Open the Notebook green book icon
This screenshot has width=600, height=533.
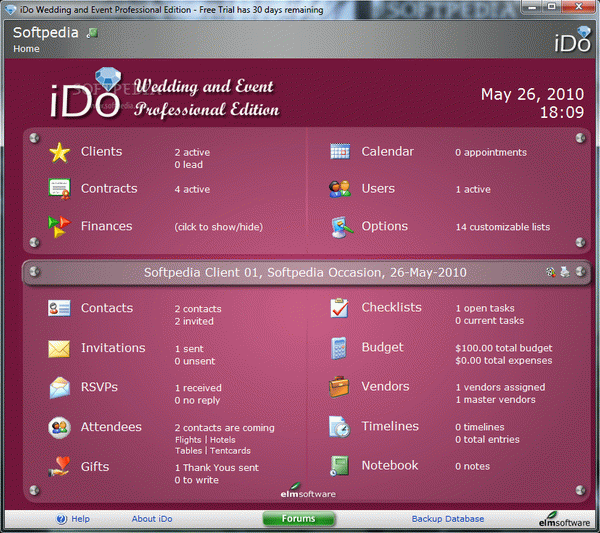tap(339, 466)
